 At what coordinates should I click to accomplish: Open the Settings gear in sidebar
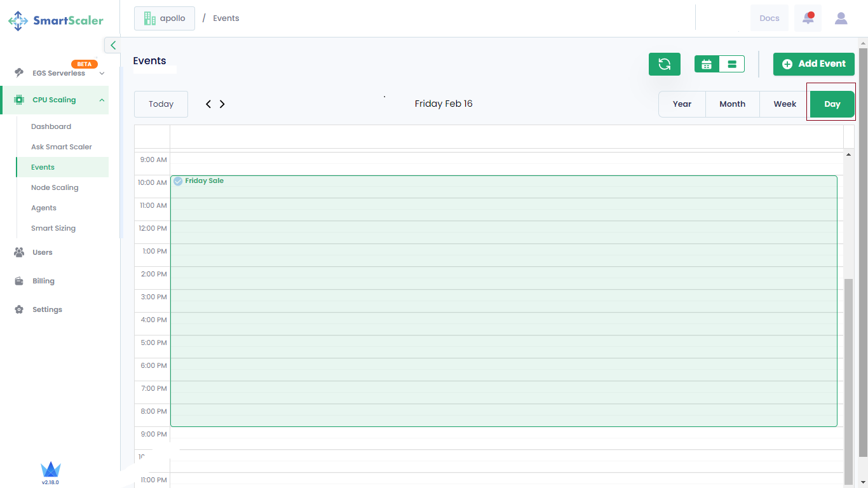click(20, 309)
